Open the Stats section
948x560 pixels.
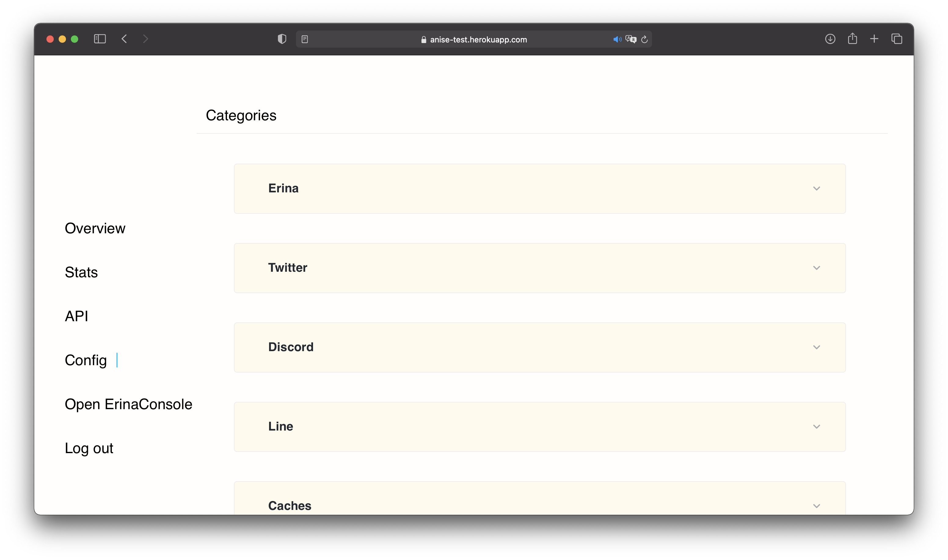81,272
